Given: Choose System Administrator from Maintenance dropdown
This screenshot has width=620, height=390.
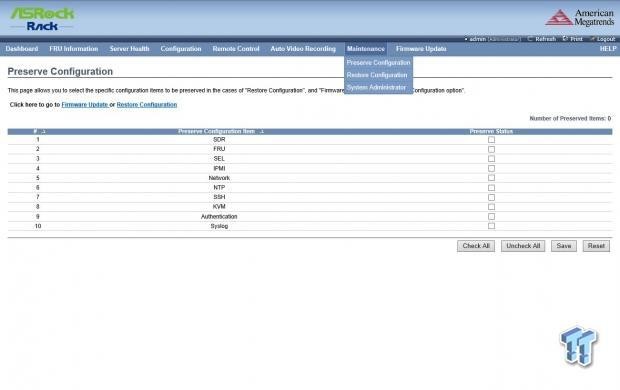Looking at the screenshot, I should pyautogui.click(x=376, y=87).
